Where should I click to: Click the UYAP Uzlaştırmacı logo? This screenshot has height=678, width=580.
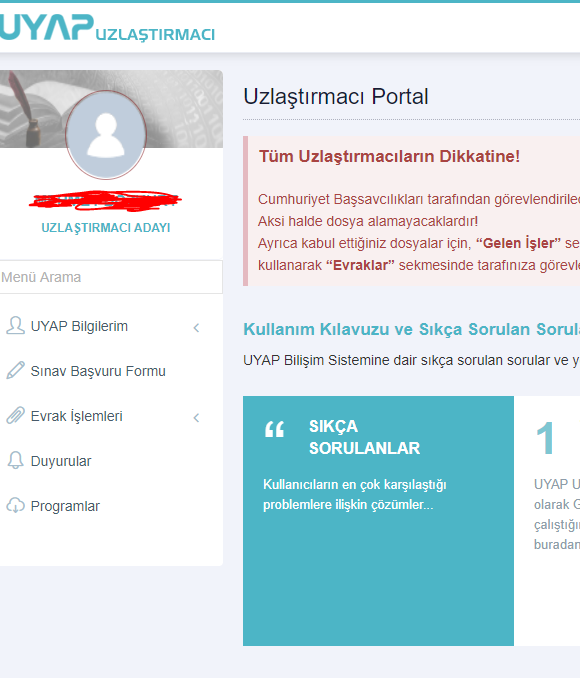(x=107, y=27)
